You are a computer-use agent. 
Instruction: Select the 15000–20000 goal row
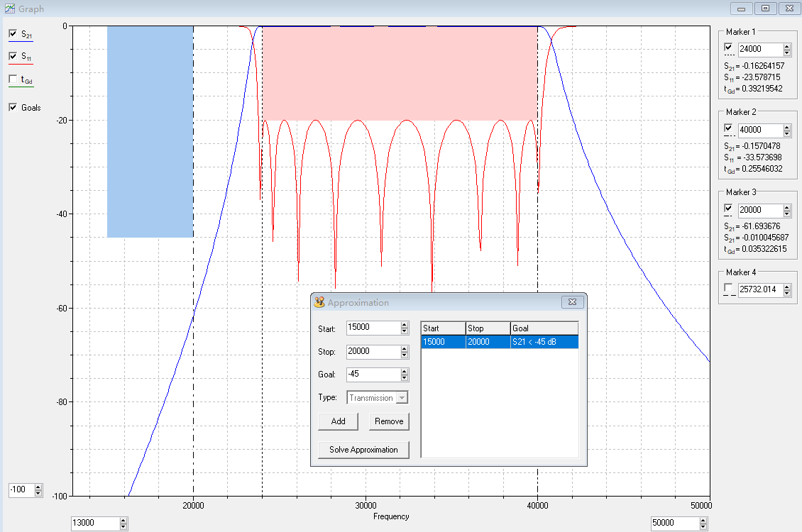(500, 342)
